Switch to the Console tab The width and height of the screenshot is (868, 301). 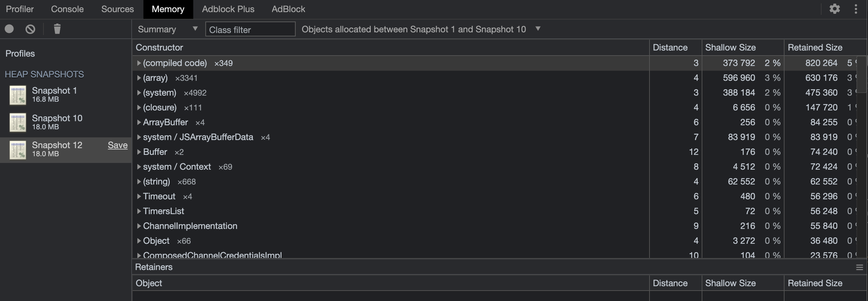click(x=67, y=9)
